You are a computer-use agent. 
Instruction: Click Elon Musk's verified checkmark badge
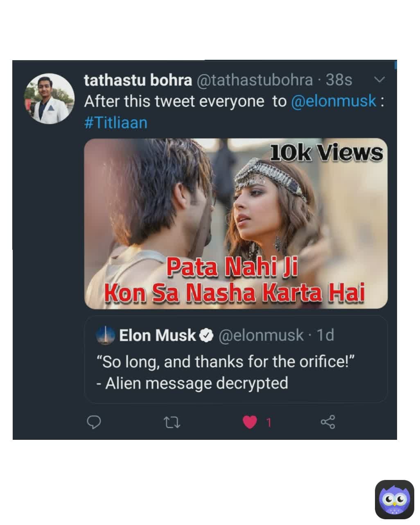[207, 335]
